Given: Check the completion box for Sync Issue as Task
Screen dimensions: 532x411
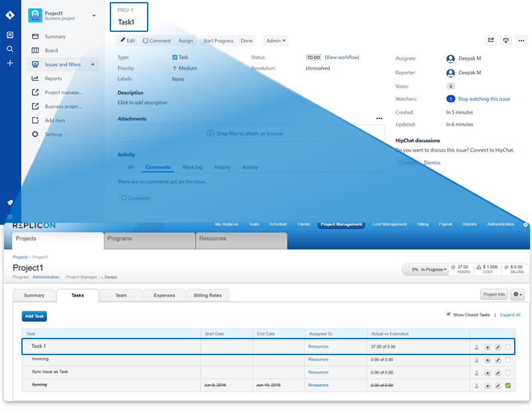Looking at the screenshot, I should click(x=508, y=372).
